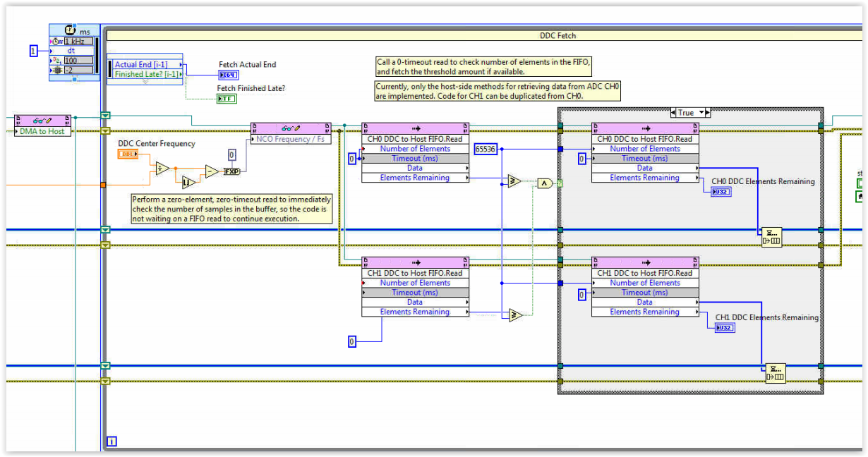Screen dimensions: 868x457
Task: Expand the Actual End node bottom handle
Action: pyautogui.click(x=145, y=82)
